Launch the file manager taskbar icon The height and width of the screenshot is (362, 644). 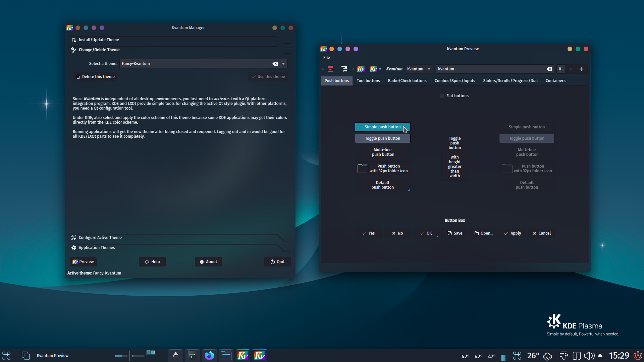point(226,355)
